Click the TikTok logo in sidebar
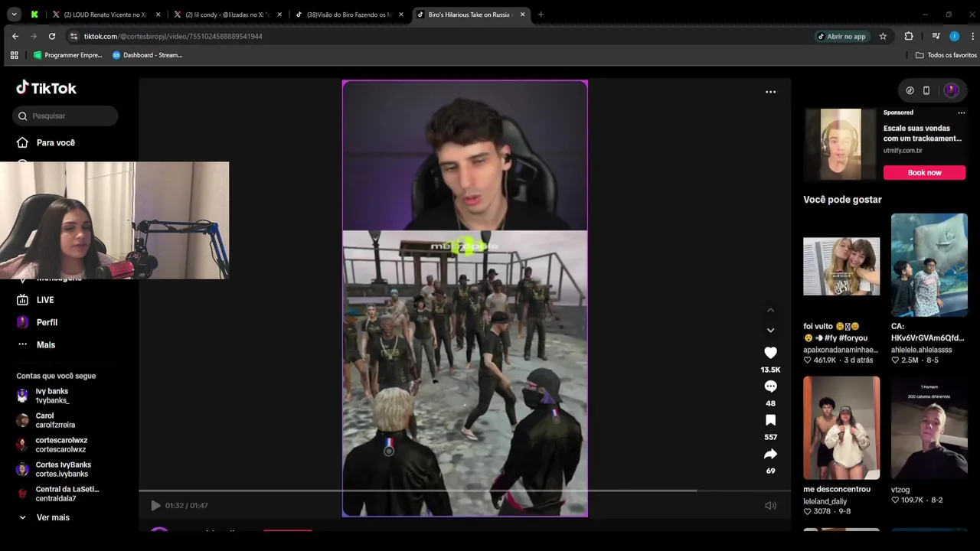Image resolution: width=980 pixels, height=551 pixels. (46, 88)
